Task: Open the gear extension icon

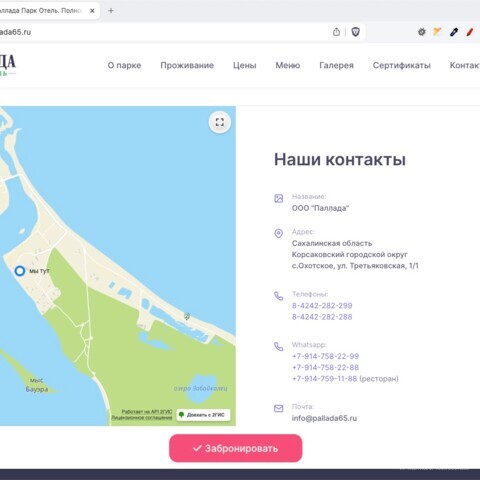Action: (x=422, y=32)
